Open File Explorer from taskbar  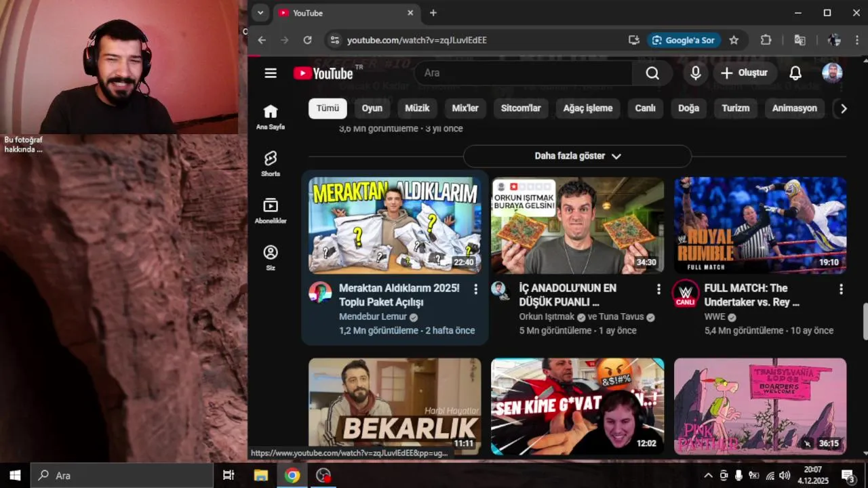point(260,475)
